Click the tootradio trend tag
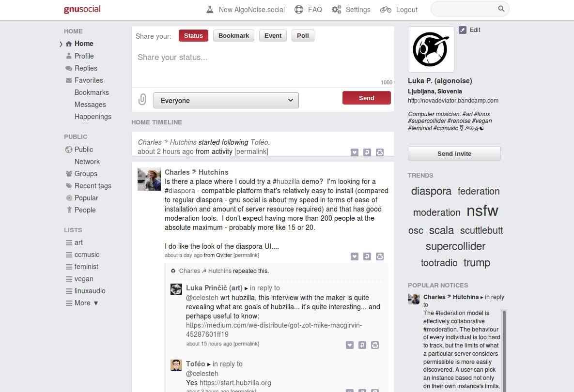The image size is (574, 392). coord(439,263)
